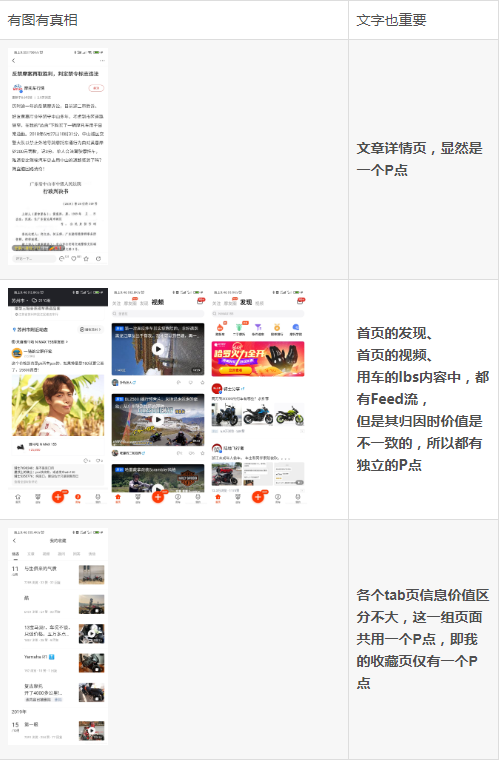This screenshot has height=760, width=499.
Task: Open the photo of the man in cornfield
Action: pyautogui.click(x=58, y=405)
